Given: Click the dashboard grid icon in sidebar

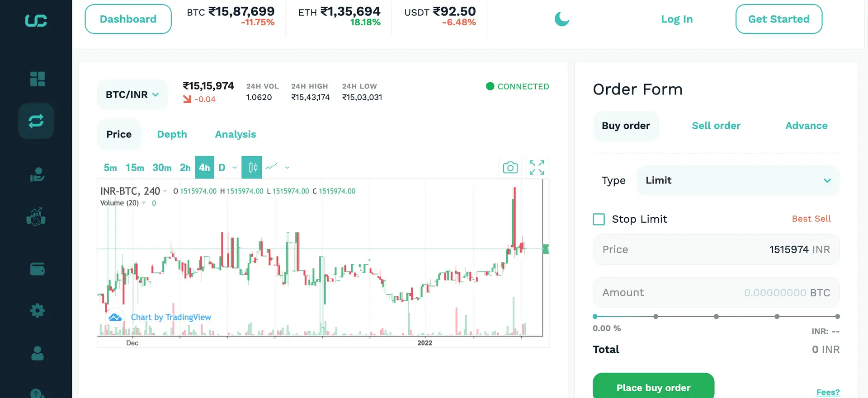Looking at the screenshot, I should point(37,79).
